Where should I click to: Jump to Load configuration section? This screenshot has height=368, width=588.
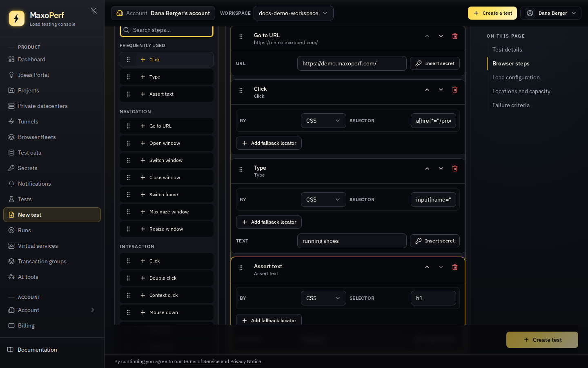click(516, 77)
